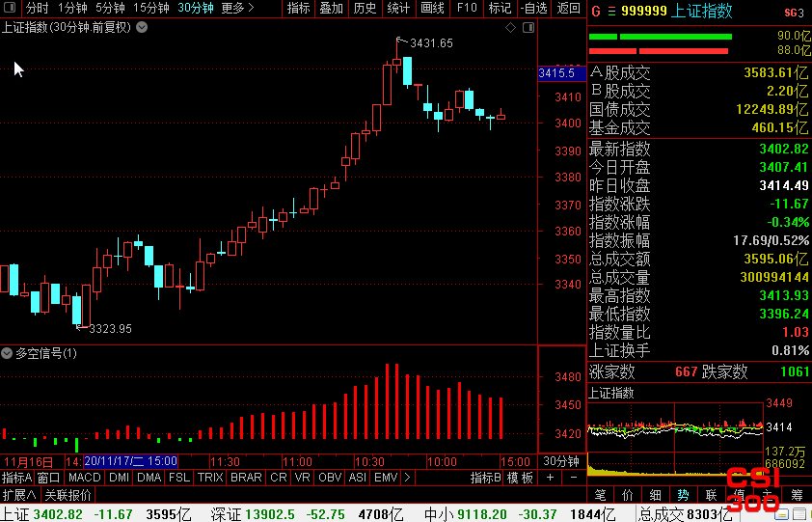This screenshot has width=812, height=522.
Task: Click the 上证指数 mini trend chart
Action: coord(676,438)
